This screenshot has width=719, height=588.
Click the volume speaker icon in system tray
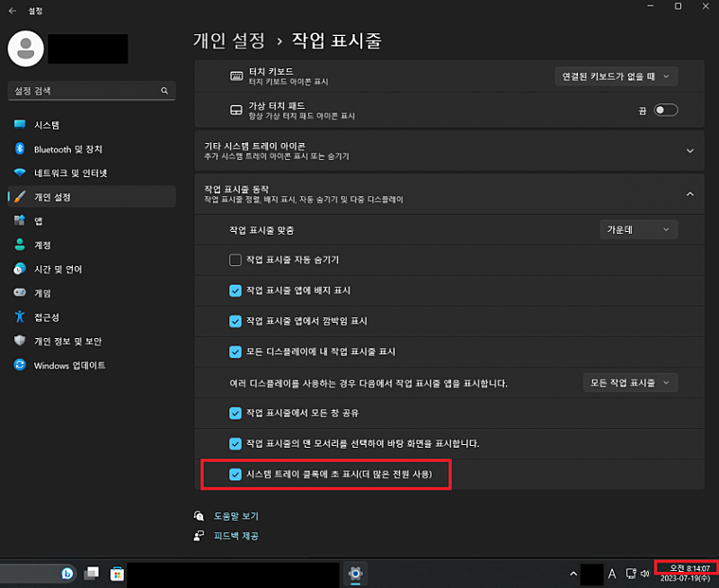pos(644,573)
